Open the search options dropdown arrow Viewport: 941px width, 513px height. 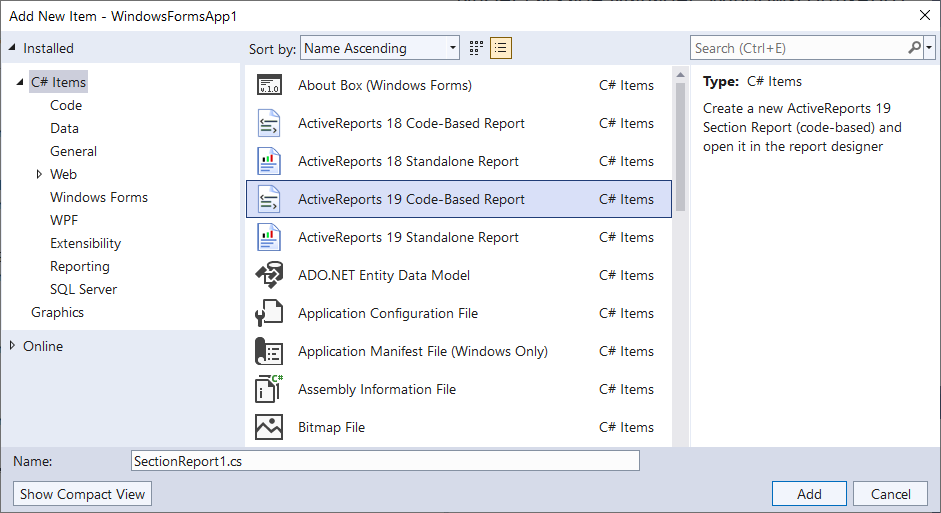pos(930,47)
